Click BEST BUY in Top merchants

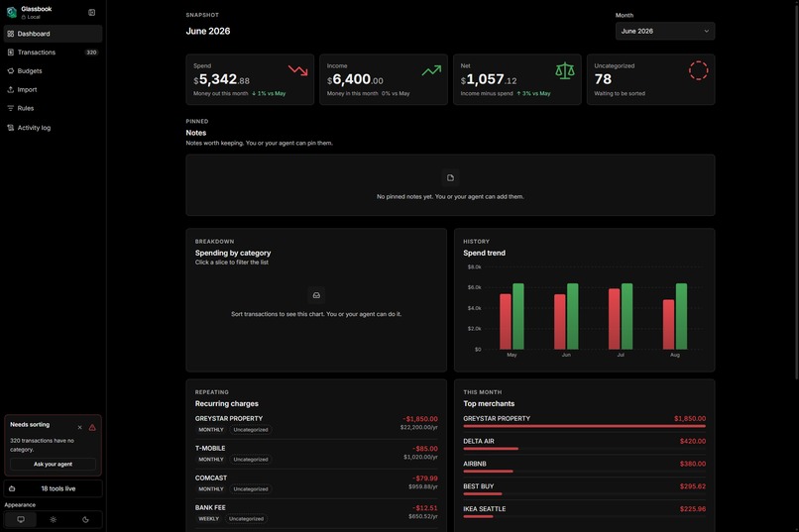coord(479,486)
